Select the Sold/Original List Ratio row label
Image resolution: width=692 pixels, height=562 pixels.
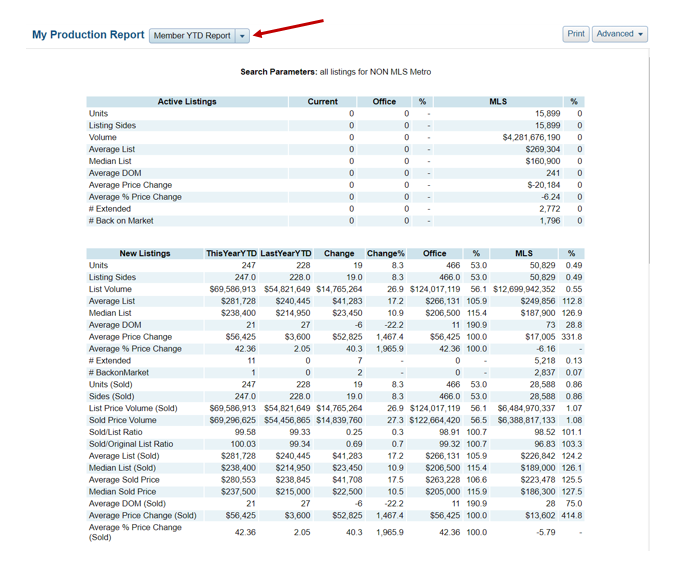pos(131,444)
